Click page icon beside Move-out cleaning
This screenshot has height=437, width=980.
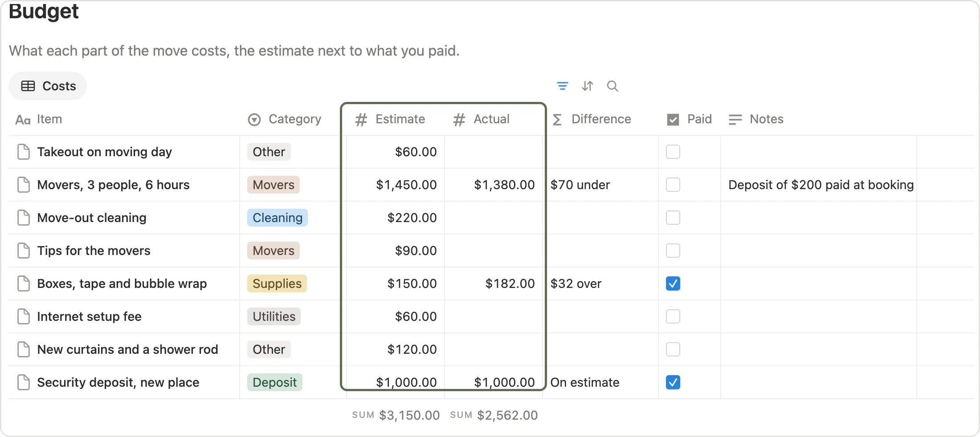(24, 218)
